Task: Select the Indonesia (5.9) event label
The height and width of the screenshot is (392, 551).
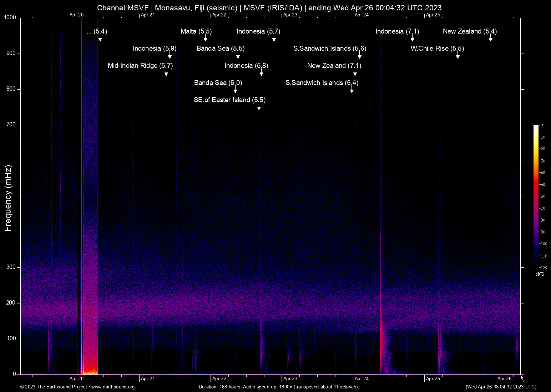Action: 155,49
